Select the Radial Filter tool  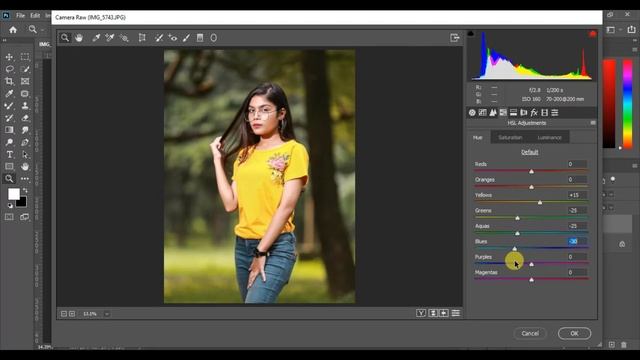tap(213, 38)
